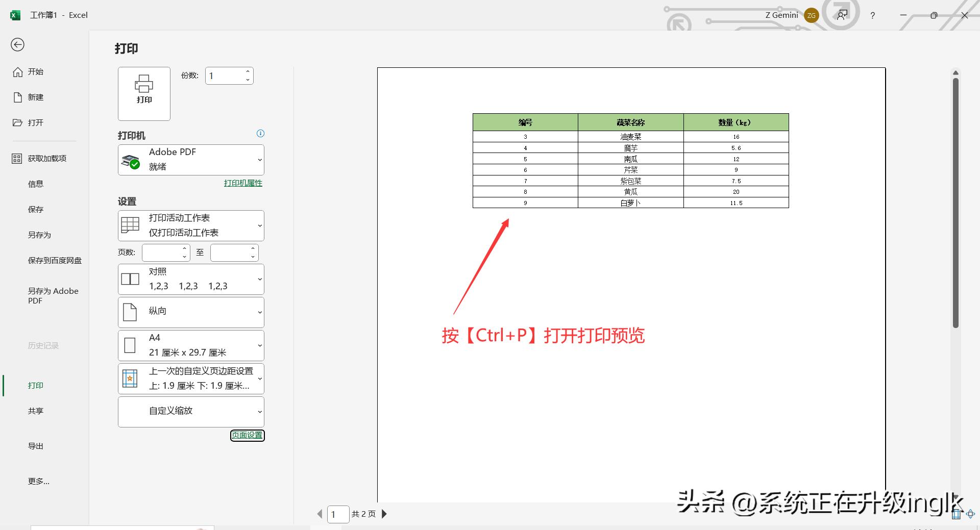The image size is (980, 530).
Task: Select Export in the sidebar
Action: (36, 446)
